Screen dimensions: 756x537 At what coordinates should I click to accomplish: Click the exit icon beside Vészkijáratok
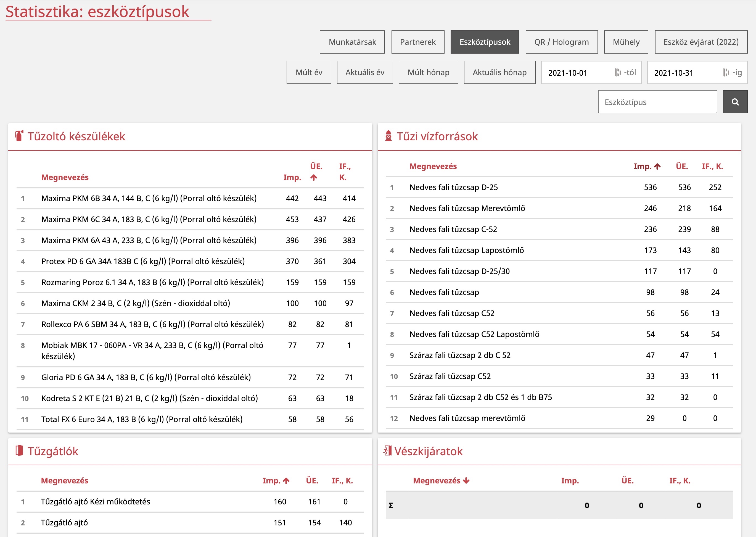[x=387, y=451]
